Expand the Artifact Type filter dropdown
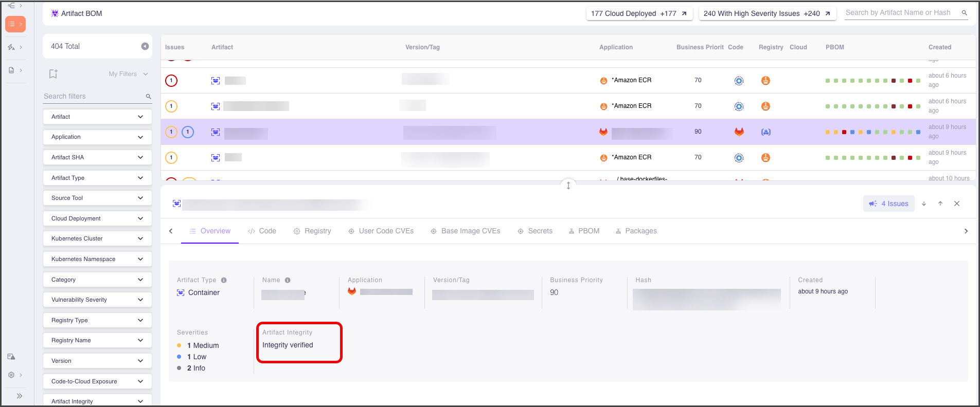Image resolution: width=980 pixels, height=407 pixels. [97, 178]
